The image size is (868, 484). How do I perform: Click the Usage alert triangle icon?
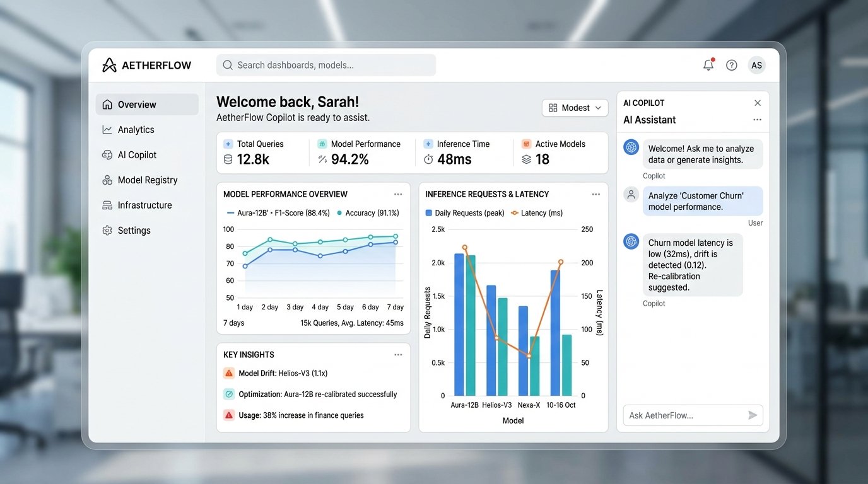click(x=229, y=415)
